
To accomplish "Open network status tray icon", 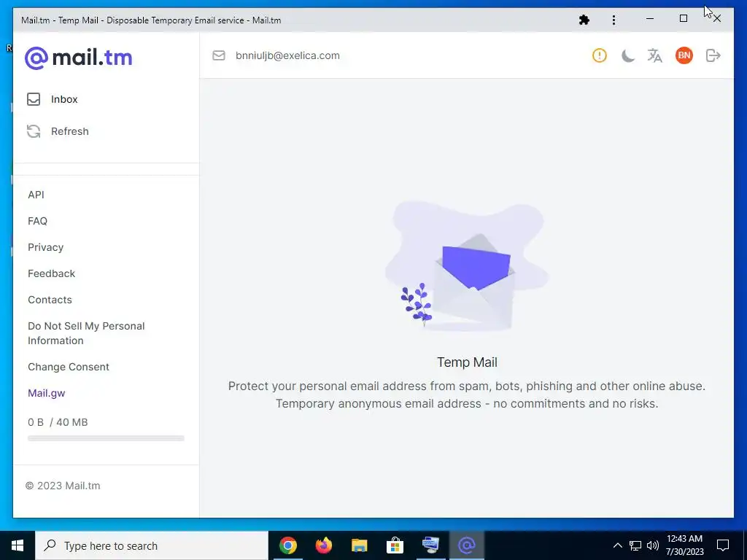I will click(635, 545).
